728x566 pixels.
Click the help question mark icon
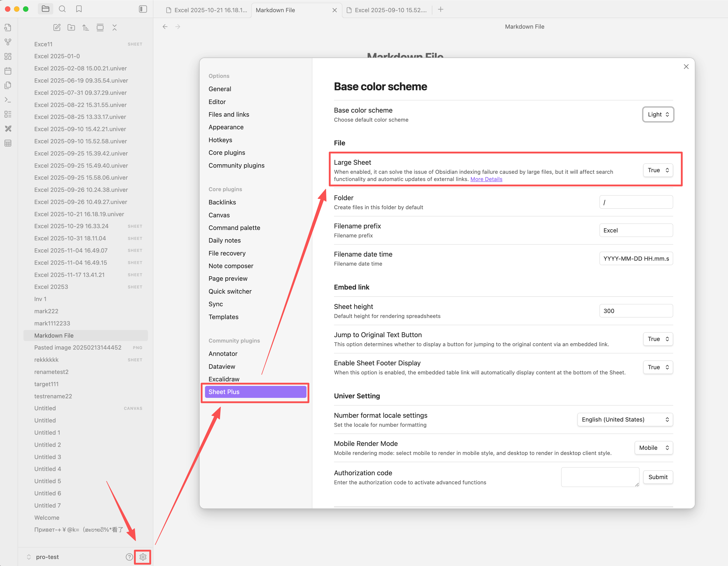pos(129,557)
